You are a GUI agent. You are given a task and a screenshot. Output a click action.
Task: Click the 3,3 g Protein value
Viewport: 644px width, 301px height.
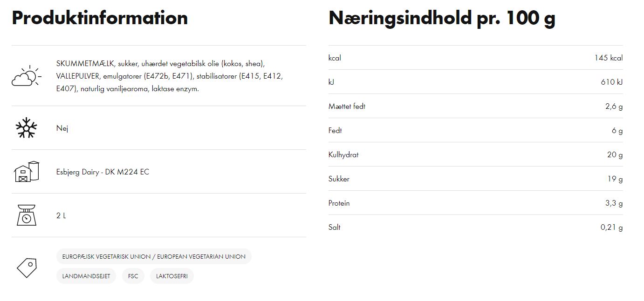(614, 203)
